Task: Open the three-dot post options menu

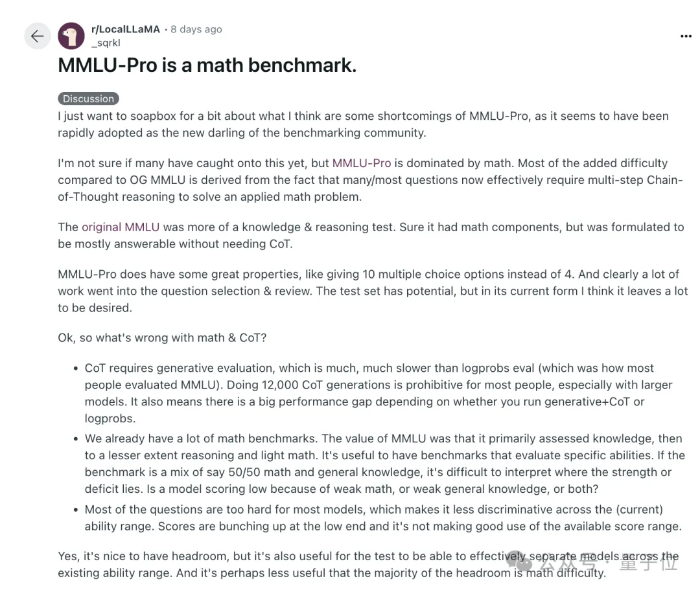Action: (x=686, y=36)
